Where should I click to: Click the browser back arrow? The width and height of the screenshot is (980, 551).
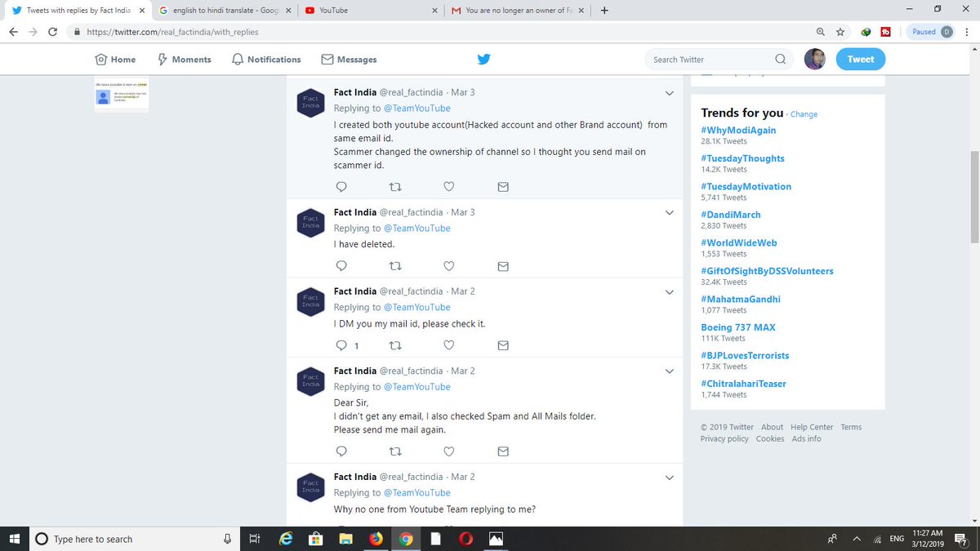14,32
